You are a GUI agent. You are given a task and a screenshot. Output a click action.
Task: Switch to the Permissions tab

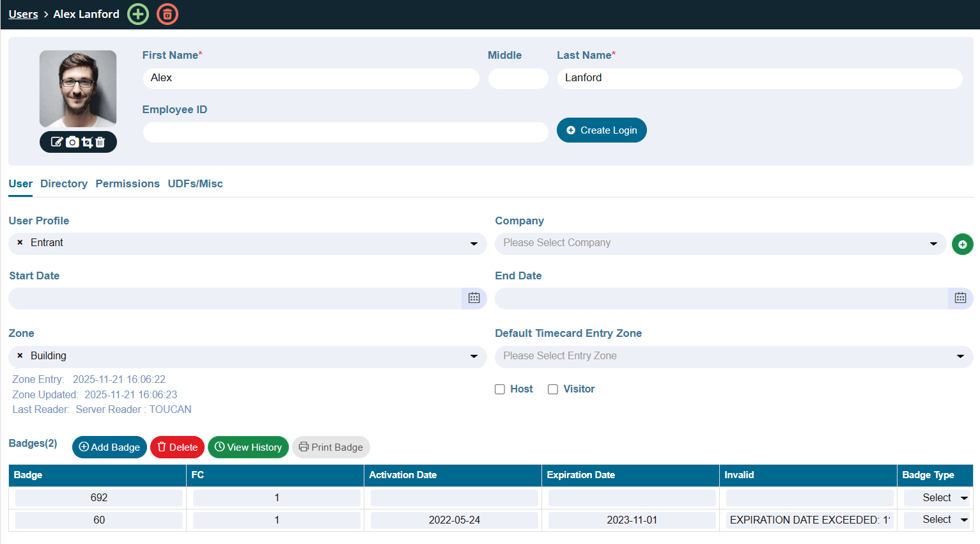127,184
